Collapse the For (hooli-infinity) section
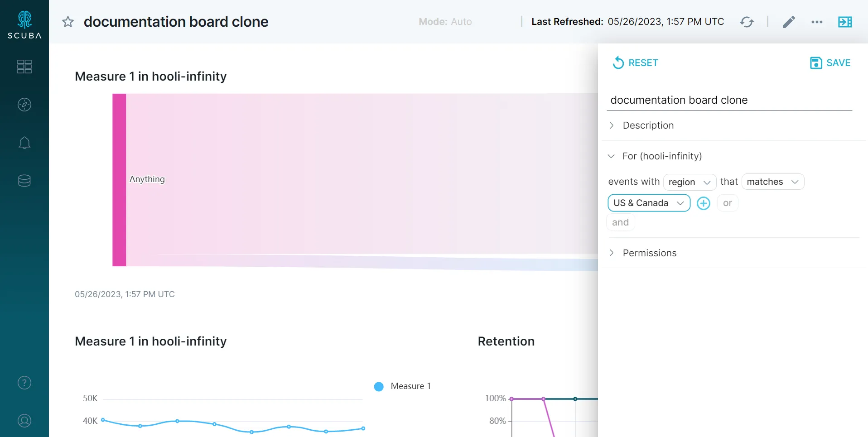 661,156
